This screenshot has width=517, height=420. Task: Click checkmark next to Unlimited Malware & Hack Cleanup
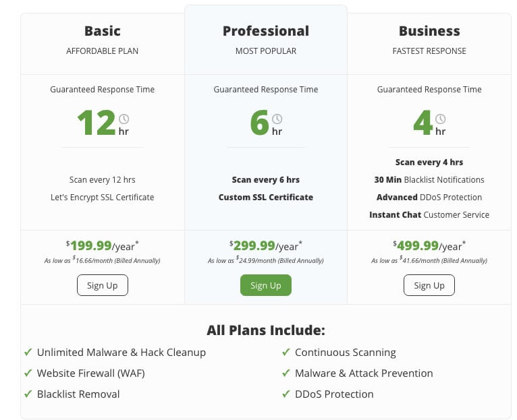pos(28,352)
